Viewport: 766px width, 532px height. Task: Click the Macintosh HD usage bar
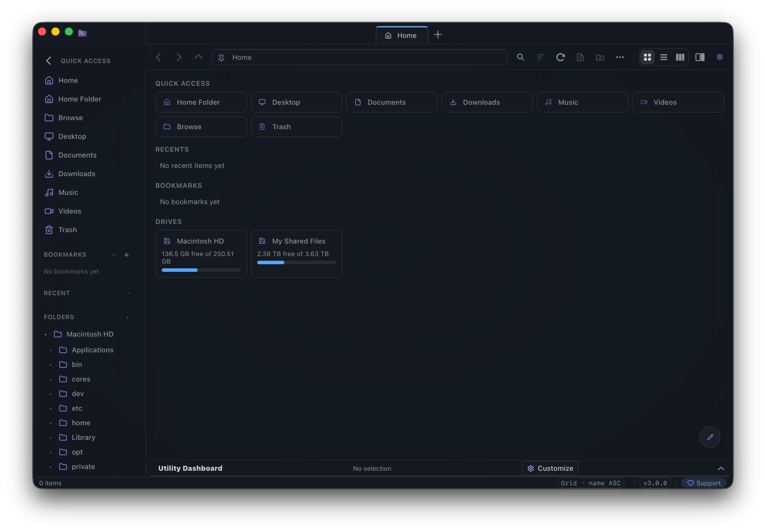[x=201, y=270]
